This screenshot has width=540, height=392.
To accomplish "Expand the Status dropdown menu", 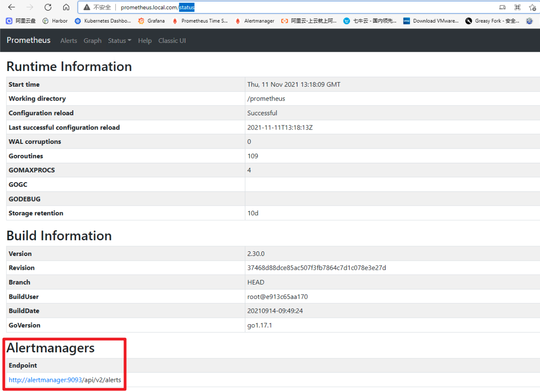I will point(119,41).
